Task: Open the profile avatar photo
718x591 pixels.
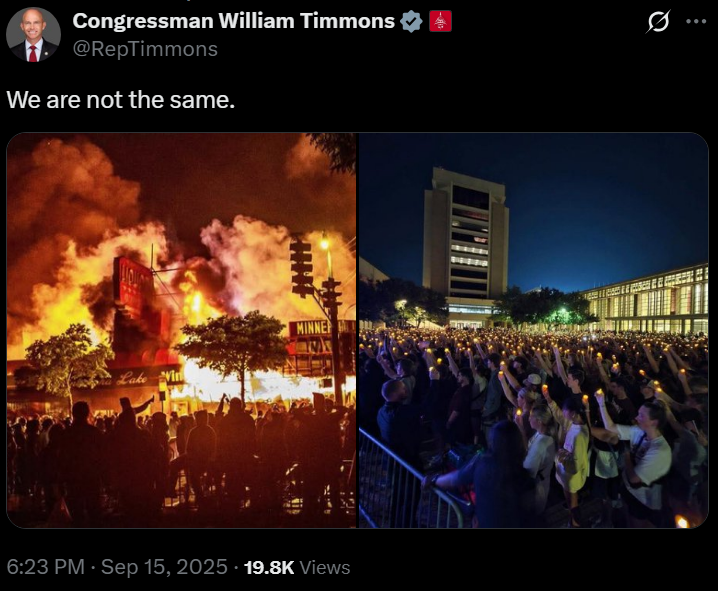Action: (33, 34)
